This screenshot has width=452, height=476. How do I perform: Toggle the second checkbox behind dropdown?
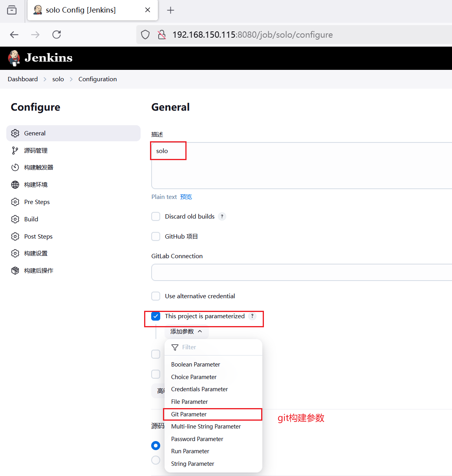[156, 374]
